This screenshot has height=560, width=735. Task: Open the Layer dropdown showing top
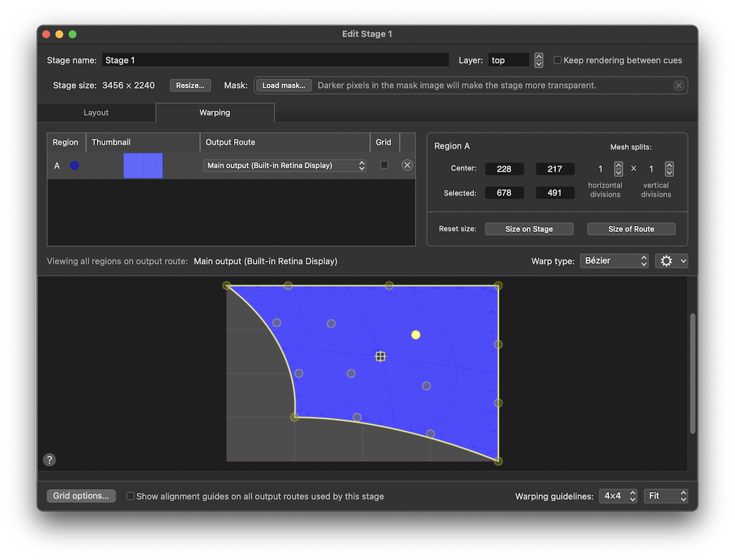pos(509,59)
